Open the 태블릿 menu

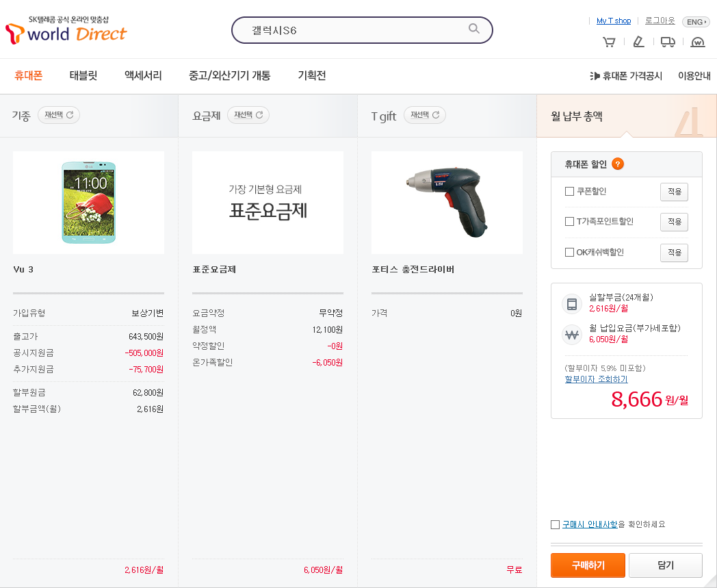point(83,76)
